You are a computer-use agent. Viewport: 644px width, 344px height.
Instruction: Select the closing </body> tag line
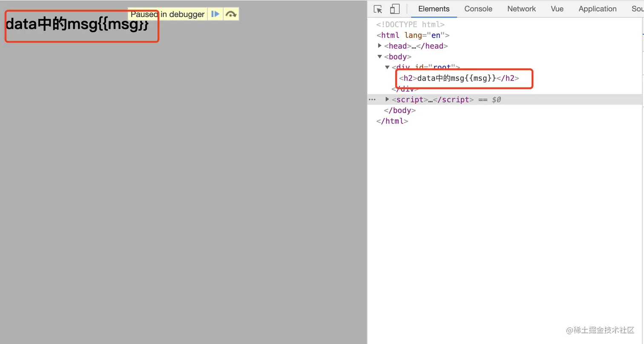pyautogui.click(x=400, y=110)
